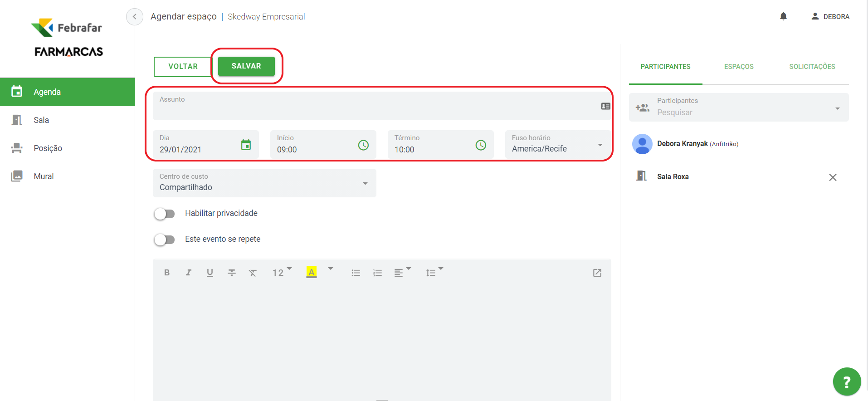Click the notification bell icon

click(x=783, y=17)
